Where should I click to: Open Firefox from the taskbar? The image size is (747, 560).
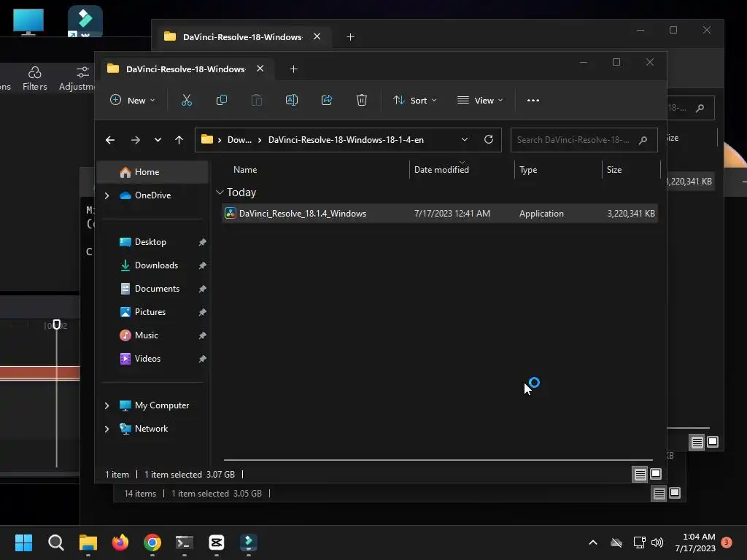click(120, 542)
